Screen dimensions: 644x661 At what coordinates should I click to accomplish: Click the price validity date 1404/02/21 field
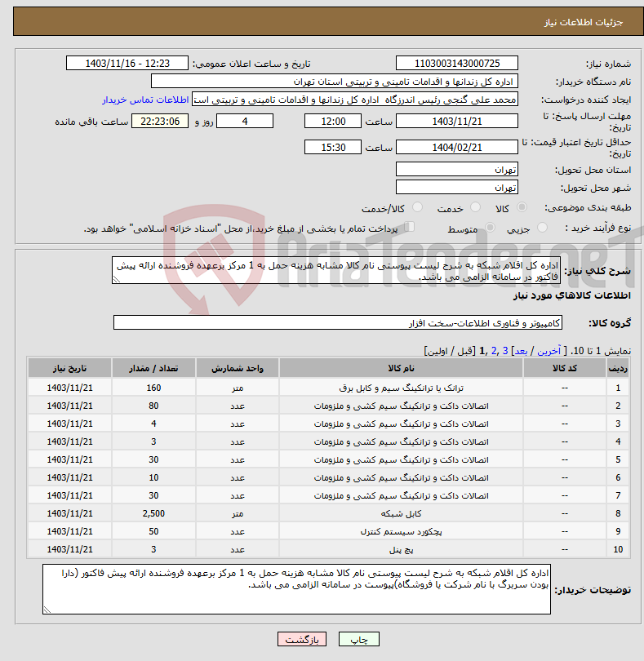coord(457,147)
